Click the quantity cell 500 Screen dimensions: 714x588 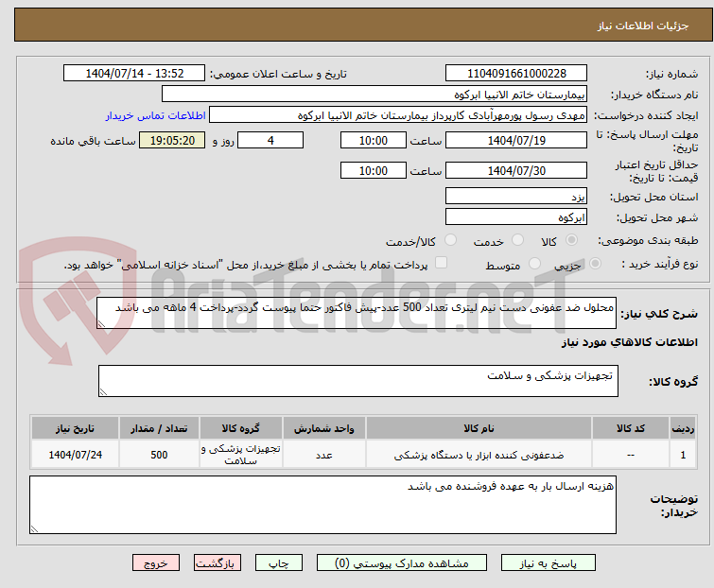pos(159,455)
